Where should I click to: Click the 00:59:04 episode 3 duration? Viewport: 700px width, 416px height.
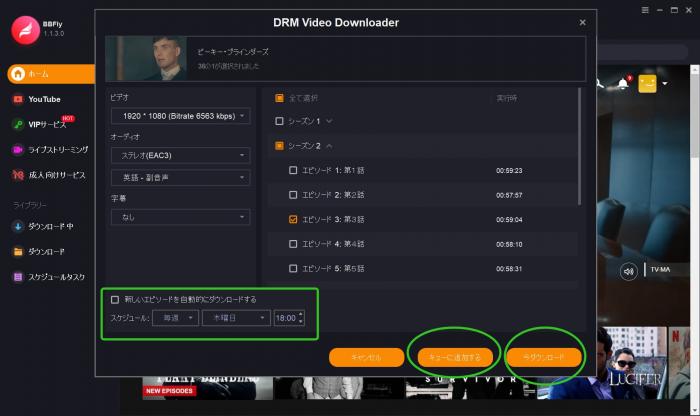[509, 220]
